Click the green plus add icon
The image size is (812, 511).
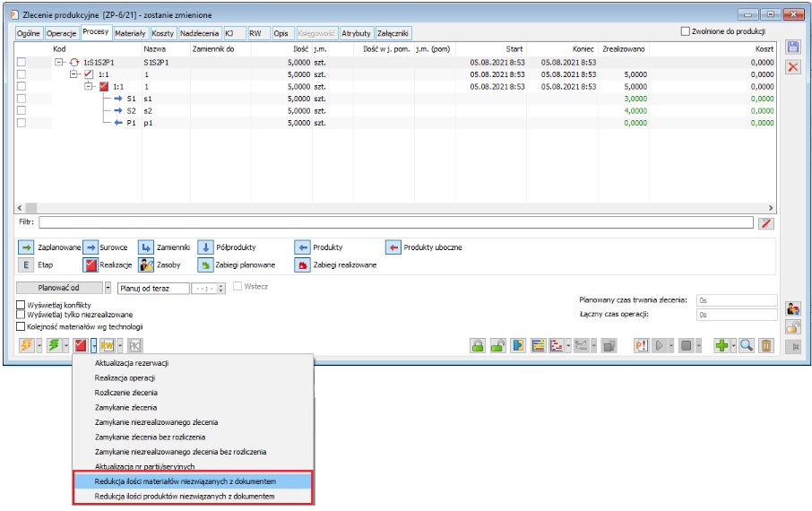click(720, 345)
